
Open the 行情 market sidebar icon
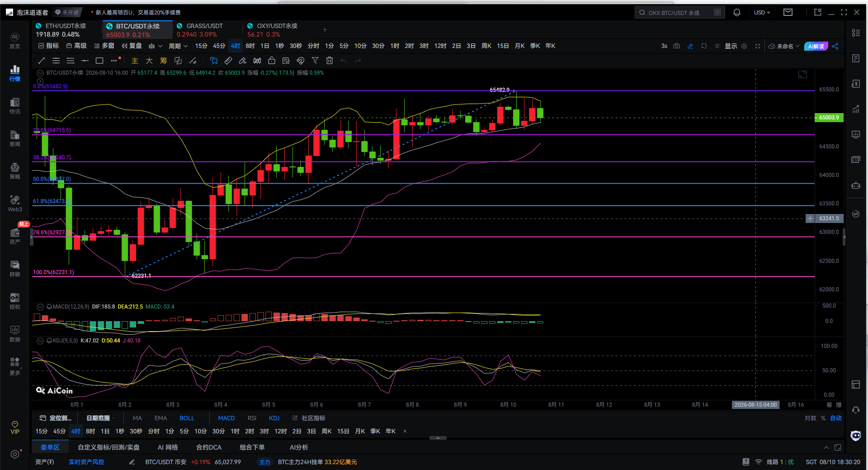click(x=15, y=73)
